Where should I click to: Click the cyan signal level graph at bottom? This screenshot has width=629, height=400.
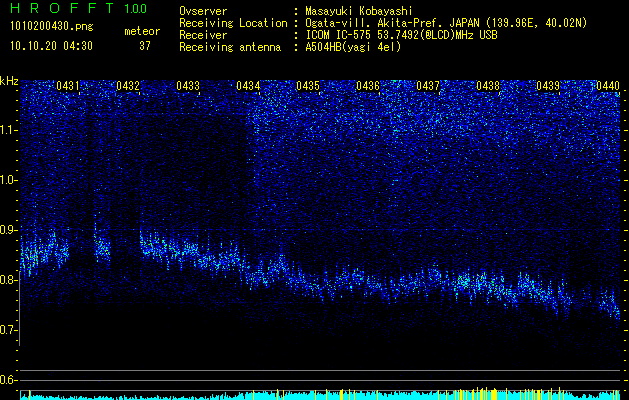(320, 395)
